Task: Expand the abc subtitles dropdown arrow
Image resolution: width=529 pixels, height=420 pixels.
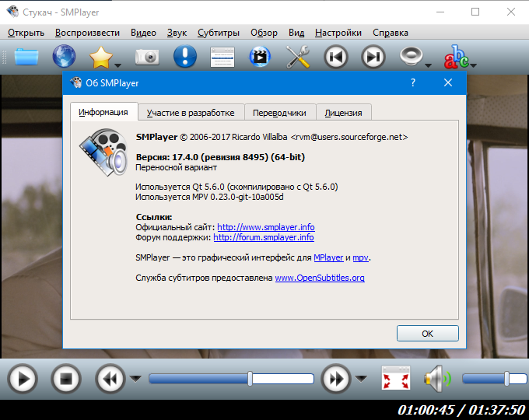Action: pyautogui.click(x=473, y=65)
